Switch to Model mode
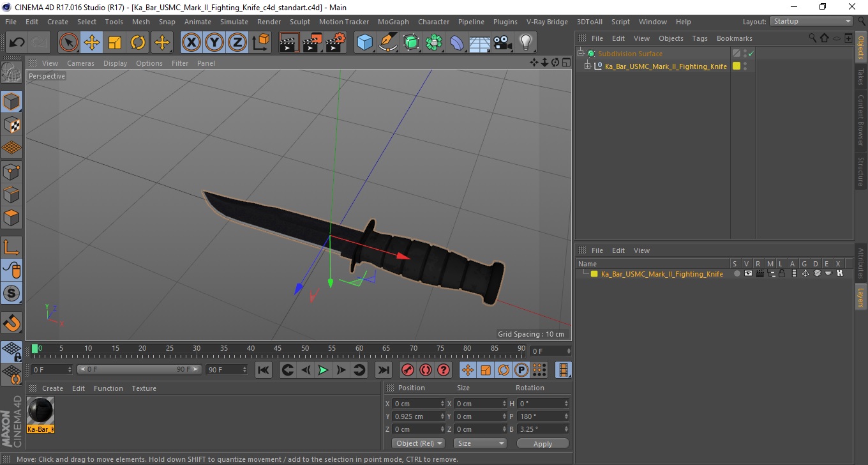The height and width of the screenshot is (465, 868). 11,102
